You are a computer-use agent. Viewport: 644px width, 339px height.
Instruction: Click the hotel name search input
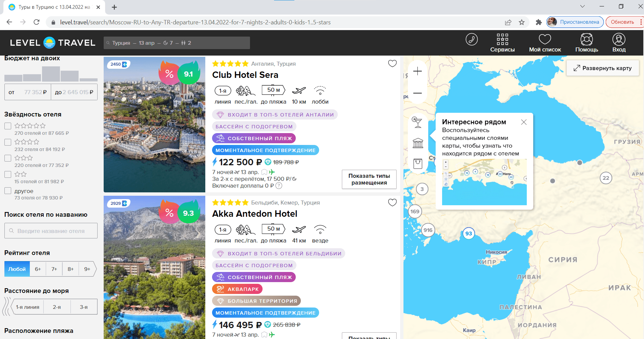pyautogui.click(x=51, y=231)
